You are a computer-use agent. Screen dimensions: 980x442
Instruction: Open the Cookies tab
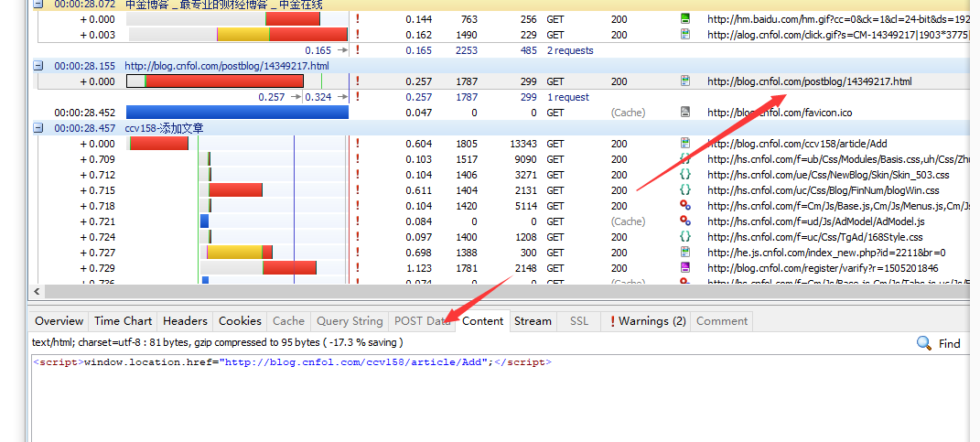point(240,321)
